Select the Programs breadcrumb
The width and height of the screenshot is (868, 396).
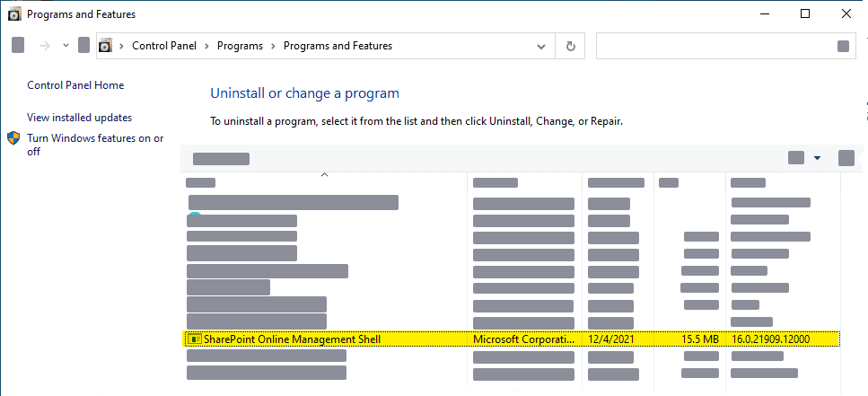(x=240, y=46)
